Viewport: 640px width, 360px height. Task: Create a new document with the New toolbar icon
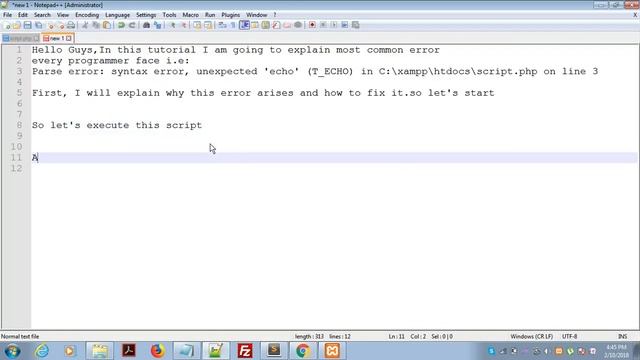pyautogui.click(x=7, y=25)
